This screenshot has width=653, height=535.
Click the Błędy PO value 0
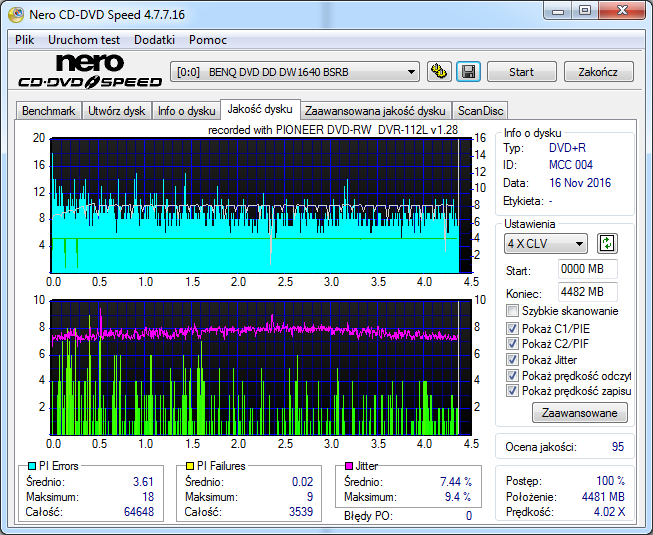click(469, 516)
